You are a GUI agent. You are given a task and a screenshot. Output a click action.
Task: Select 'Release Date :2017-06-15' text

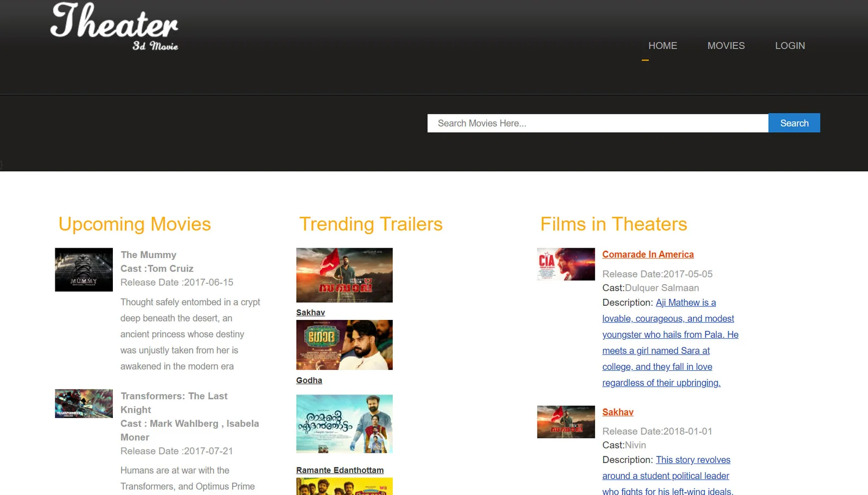177,282
